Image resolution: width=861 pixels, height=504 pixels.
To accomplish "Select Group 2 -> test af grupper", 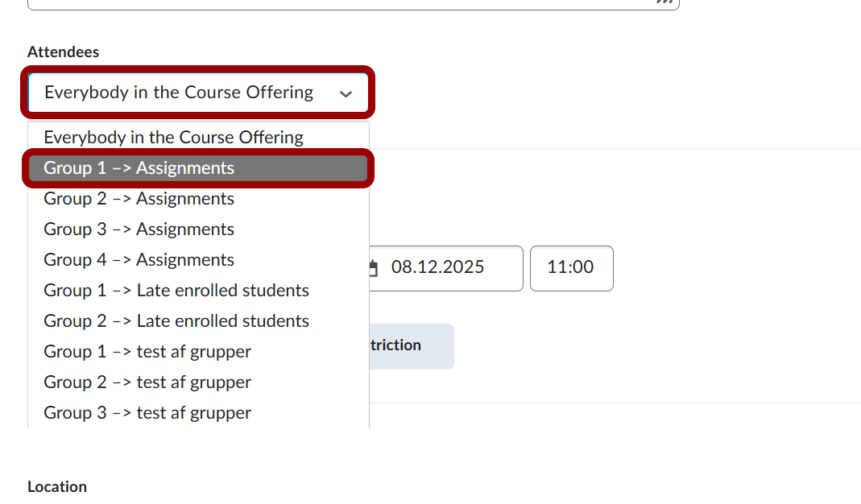I will pyautogui.click(x=147, y=382).
